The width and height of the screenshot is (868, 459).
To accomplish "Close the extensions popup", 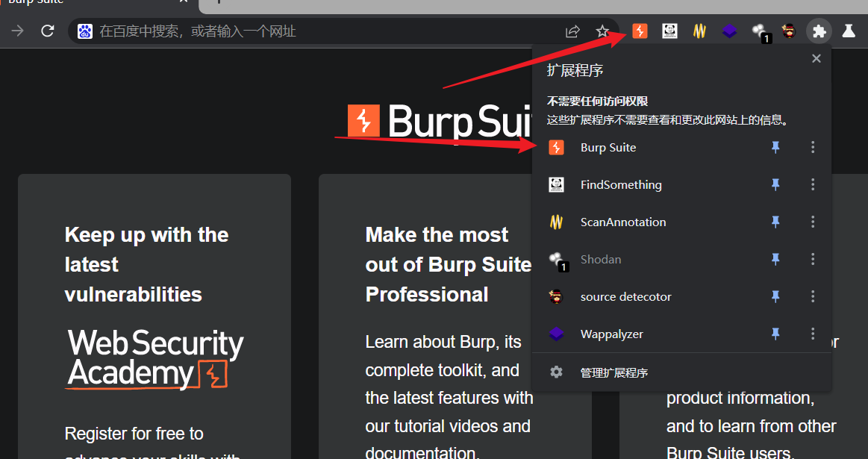I will tap(816, 59).
